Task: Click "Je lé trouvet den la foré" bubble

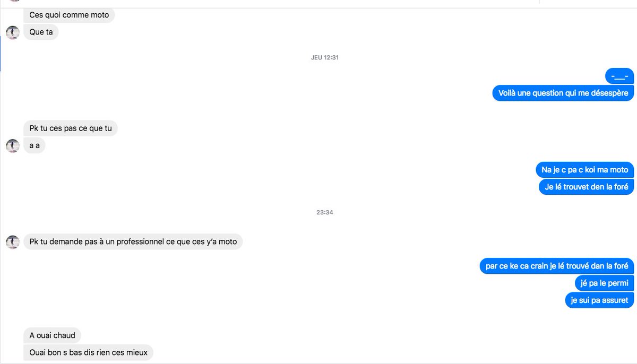Action: click(587, 187)
